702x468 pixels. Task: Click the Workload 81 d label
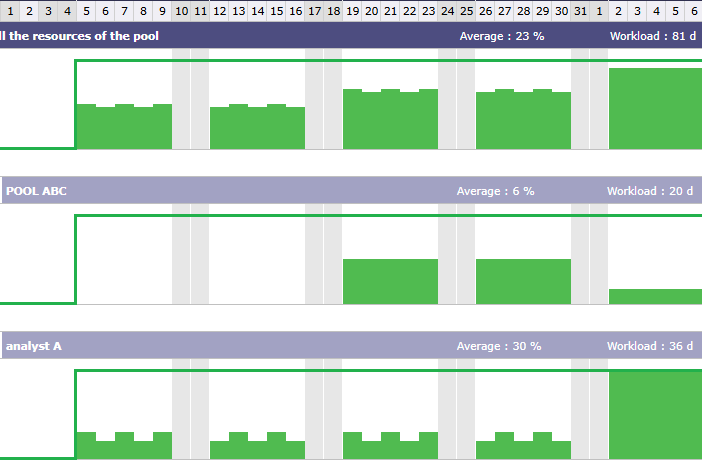pyautogui.click(x=651, y=37)
